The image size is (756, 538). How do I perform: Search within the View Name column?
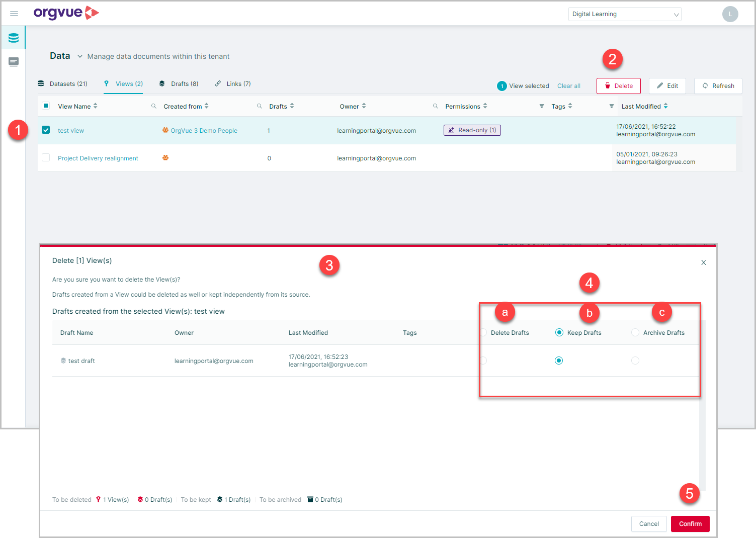154,106
